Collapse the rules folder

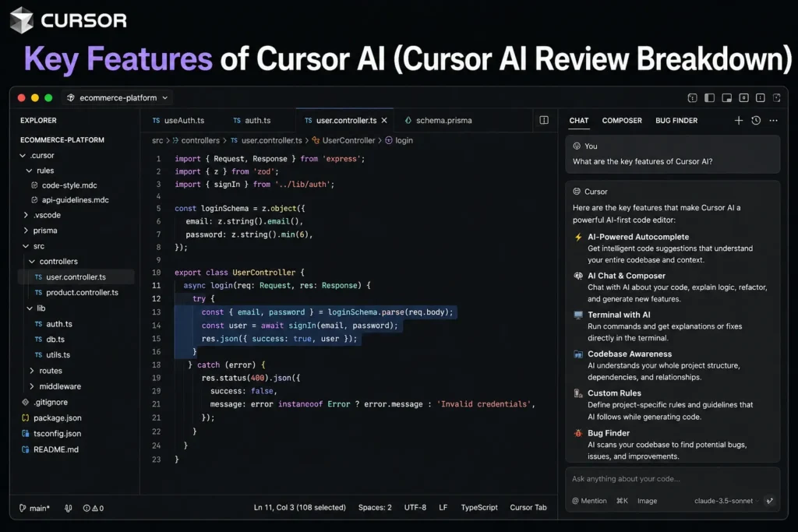pos(29,171)
